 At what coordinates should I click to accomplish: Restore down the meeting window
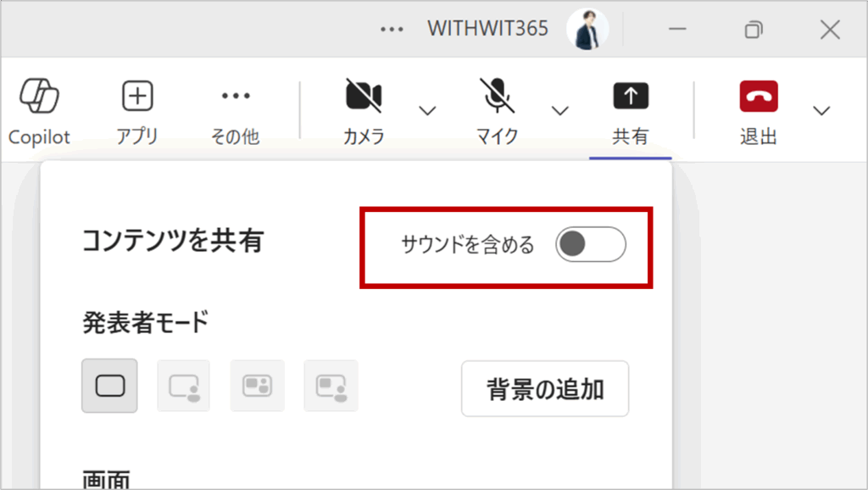point(754,30)
